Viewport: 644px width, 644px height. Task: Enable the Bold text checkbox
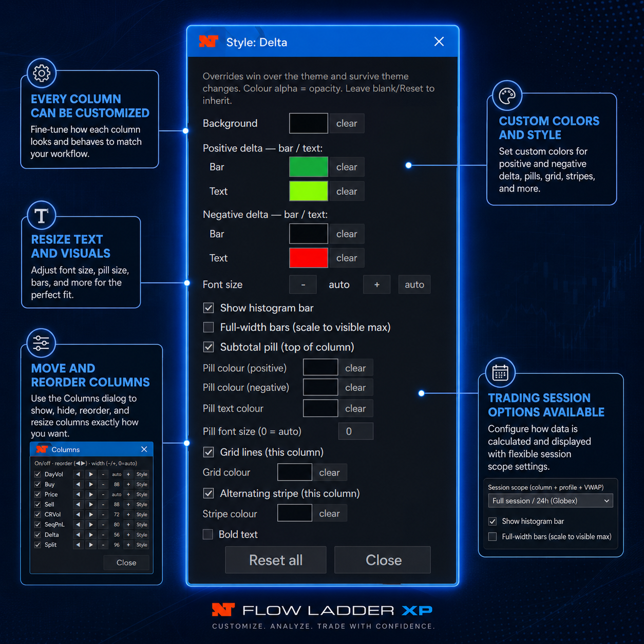coord(208,535)
